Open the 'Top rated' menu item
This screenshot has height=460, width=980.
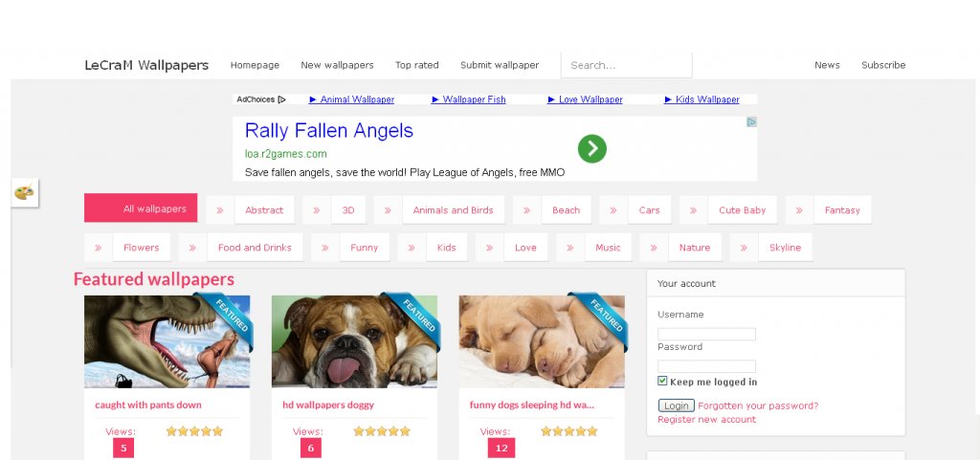coord(416,65)
